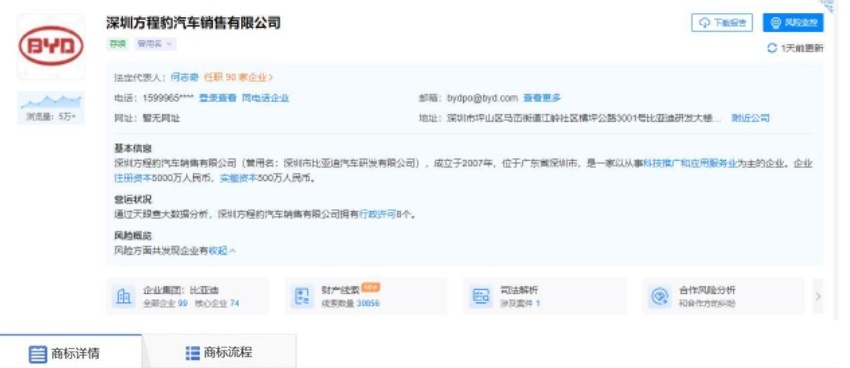The image size is (850, 368).
Task: Click phone number 1599965****
Action: click(x=168, y=98)
